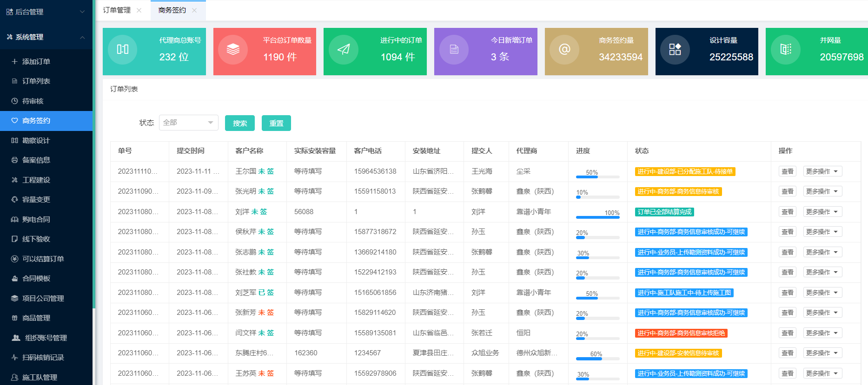Click the red 进行中-商务部-商务信息审核拒绝 status tag
This screenshot has width=868, height=385.
[x=681, y=333]
